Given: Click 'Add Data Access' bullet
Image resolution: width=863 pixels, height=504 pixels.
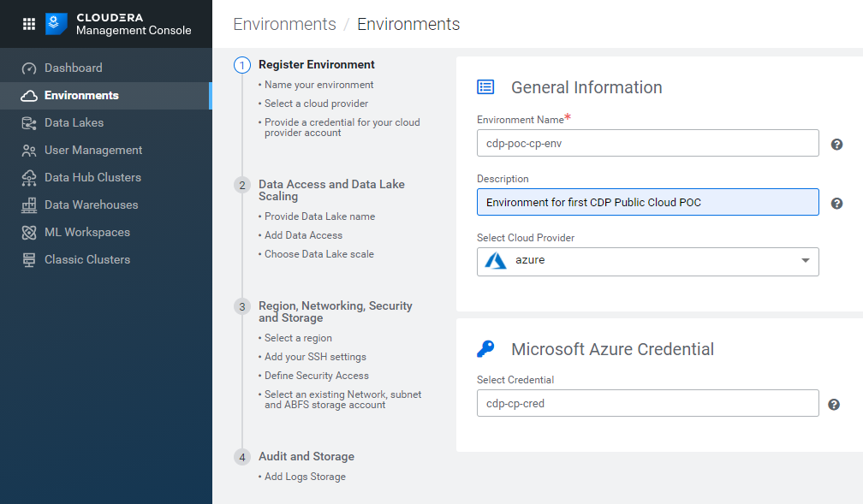Looking at the screenshot, I should pos(303,235).
